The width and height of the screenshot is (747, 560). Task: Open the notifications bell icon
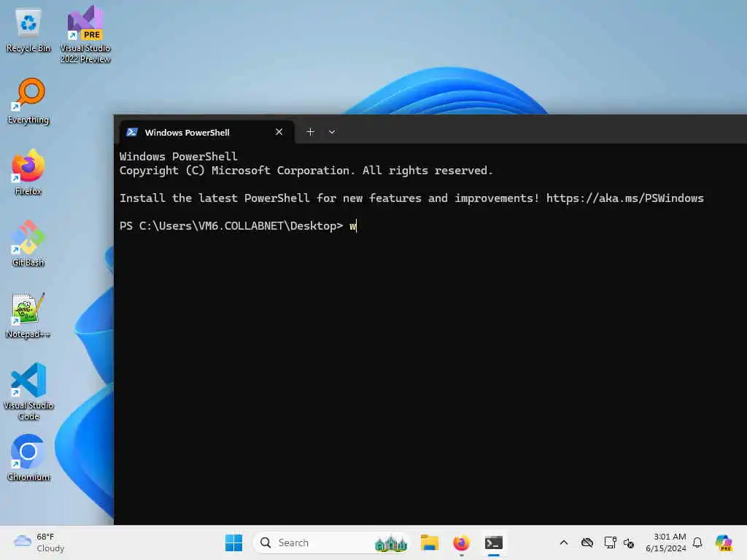tap(697, 542)
